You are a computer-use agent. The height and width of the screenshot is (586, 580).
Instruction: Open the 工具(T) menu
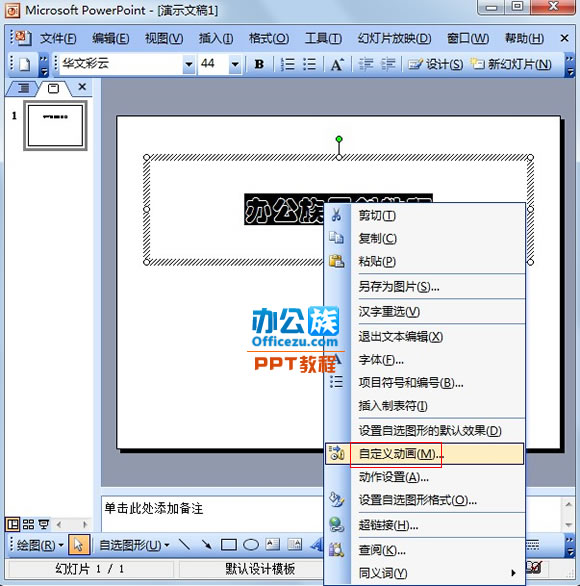323,38
